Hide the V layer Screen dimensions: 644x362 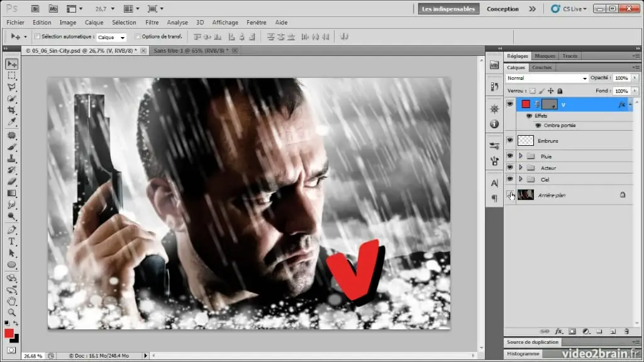(x=509, y=104)
